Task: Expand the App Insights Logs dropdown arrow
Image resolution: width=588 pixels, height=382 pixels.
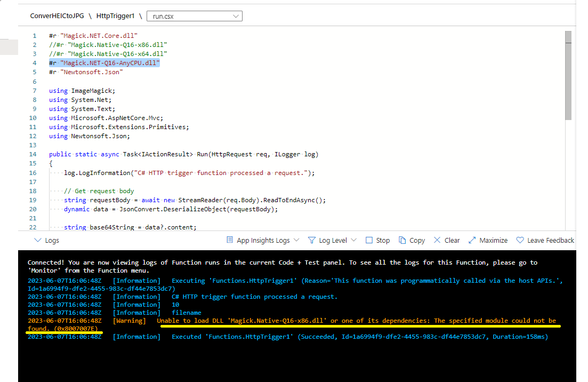Action: click(296, 240)
